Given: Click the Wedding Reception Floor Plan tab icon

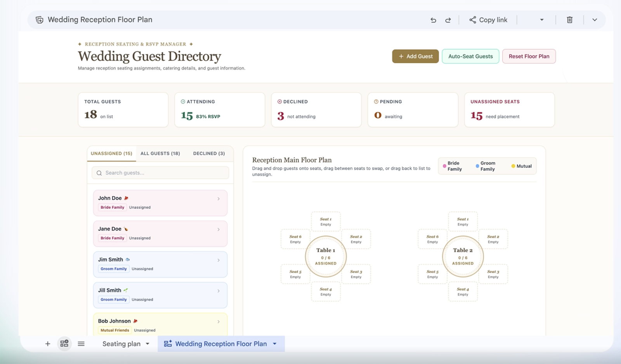Looking at the screenshot, I should click(x=168, y=344).
